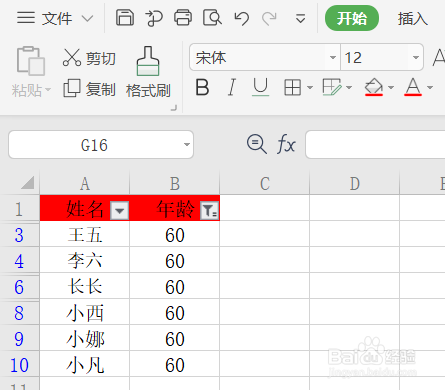Click 复制 copy button
445x390 pixels.
89,89
